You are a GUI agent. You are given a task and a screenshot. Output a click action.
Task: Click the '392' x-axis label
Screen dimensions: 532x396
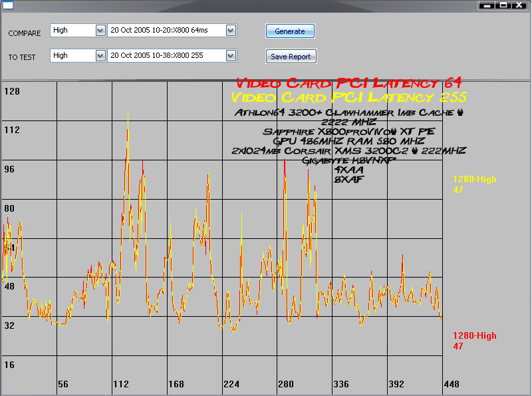point(396,384)
